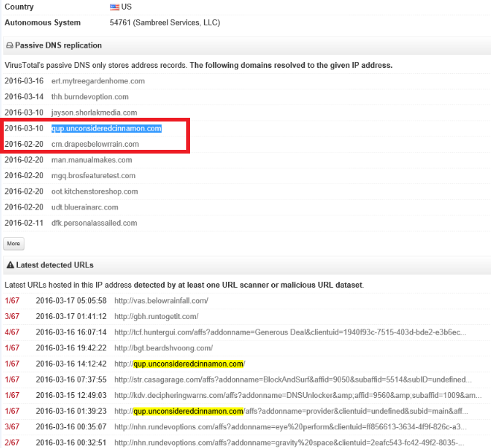
Task: Click detection ratio 3/67 for gbh.runtogetit.com
Action: pos(12,316)
